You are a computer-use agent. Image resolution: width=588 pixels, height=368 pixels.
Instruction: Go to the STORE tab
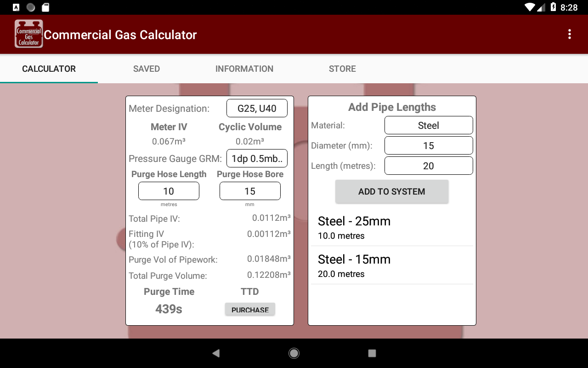click(x=342, y=69)
